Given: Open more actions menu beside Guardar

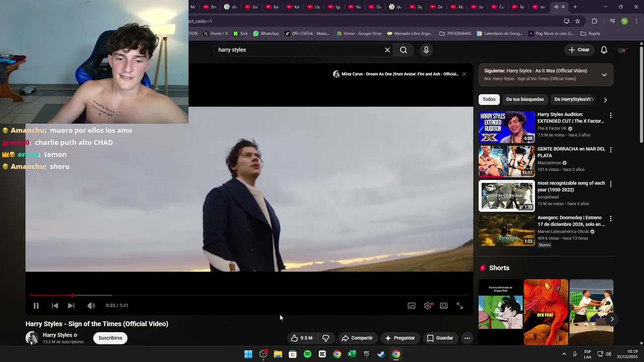Looking at the screenshot, I should tap(467, 338).
